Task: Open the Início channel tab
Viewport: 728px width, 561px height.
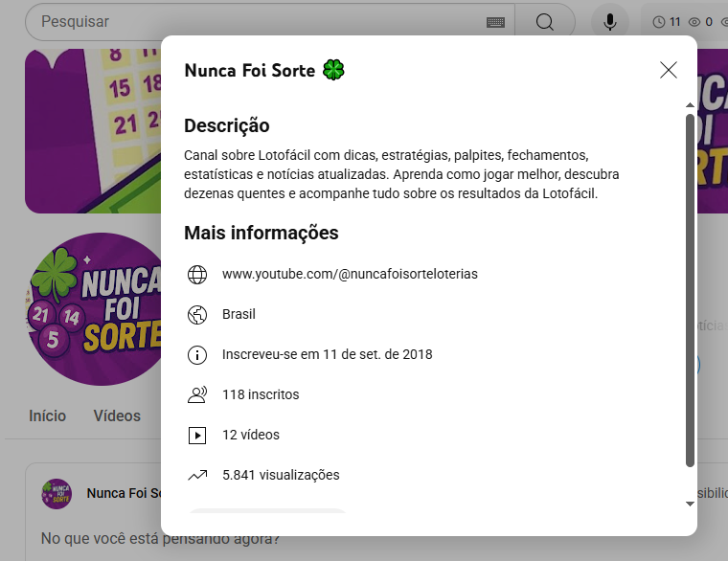Action: point(47,415)
